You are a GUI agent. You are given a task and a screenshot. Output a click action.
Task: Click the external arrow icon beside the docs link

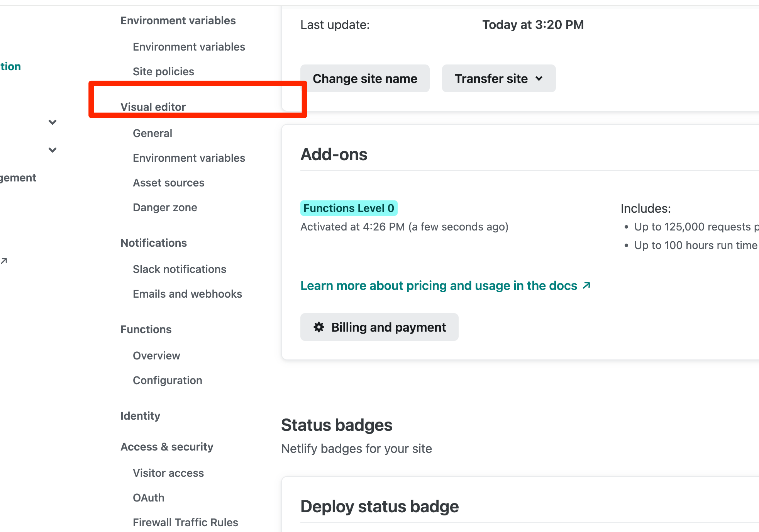click(586, 285)
